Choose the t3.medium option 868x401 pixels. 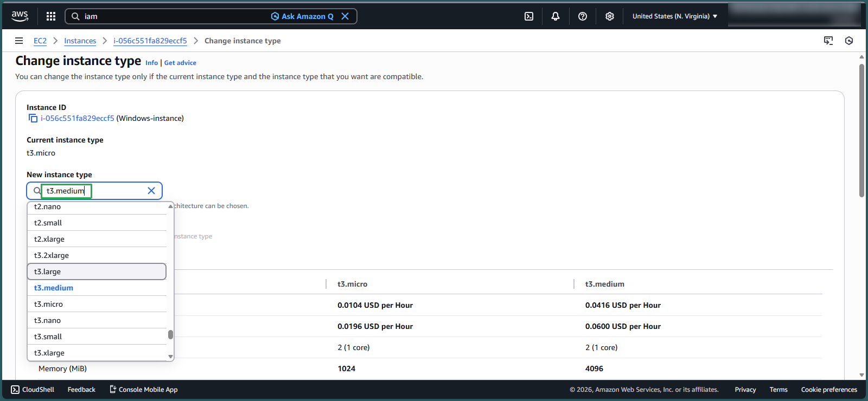[x=97, y=288]
